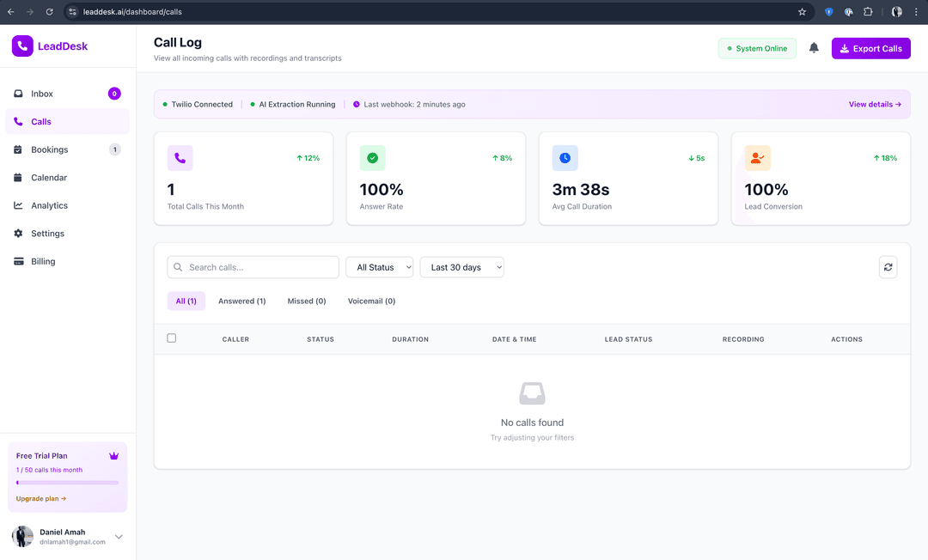Switch to the Answered (1) tab
This screenshot has width=928, height=560.
(x=241, y=301)
